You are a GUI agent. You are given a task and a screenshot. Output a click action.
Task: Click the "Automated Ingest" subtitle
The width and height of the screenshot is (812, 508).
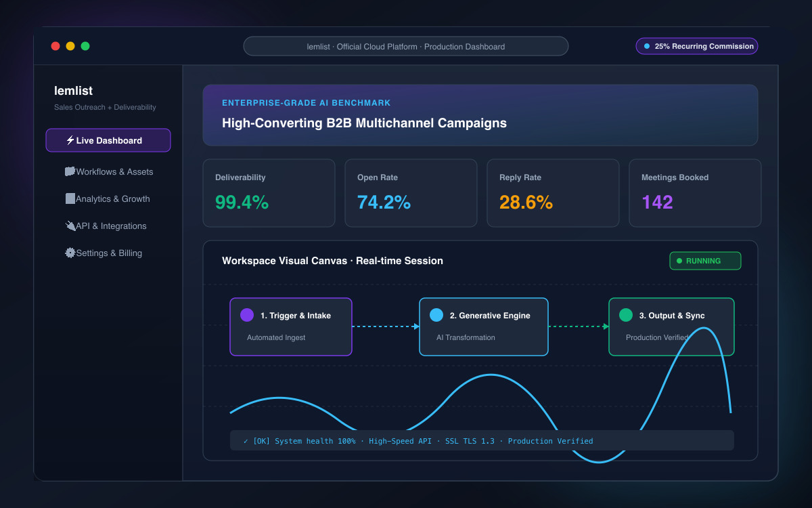point(276,337)
